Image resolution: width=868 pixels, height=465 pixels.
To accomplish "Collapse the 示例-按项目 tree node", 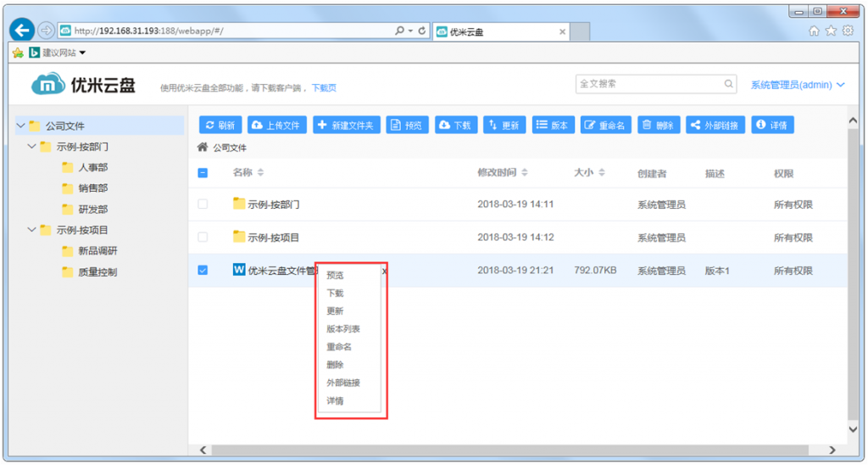I will click(x=32, y=230).
